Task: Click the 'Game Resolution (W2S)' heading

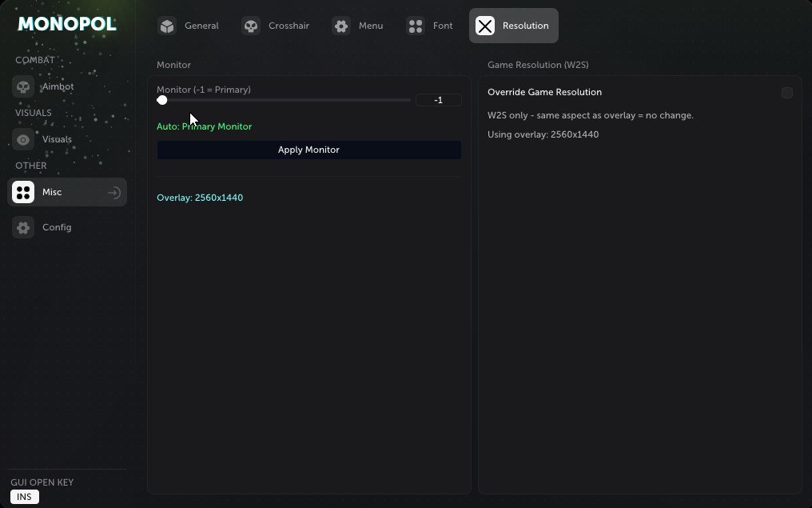Action: 538,65
